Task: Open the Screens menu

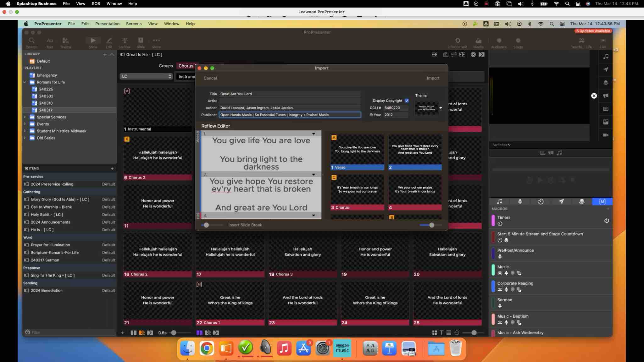Action: click(x=134, y=24)
